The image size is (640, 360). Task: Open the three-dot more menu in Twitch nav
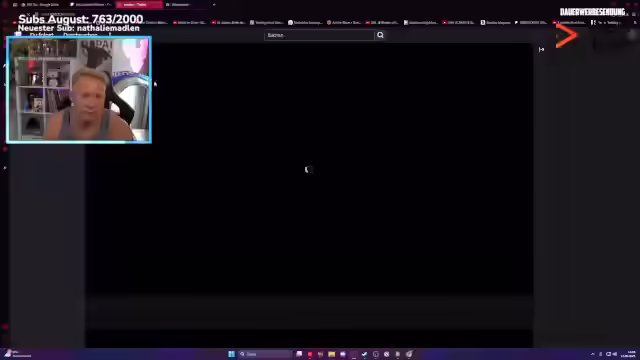110,35
